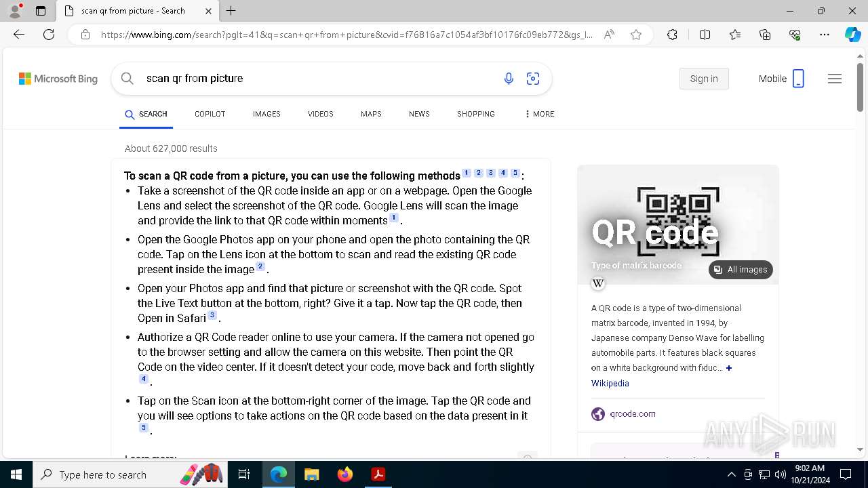Open Adobe Acrobat from taskbar

[378, 474]
